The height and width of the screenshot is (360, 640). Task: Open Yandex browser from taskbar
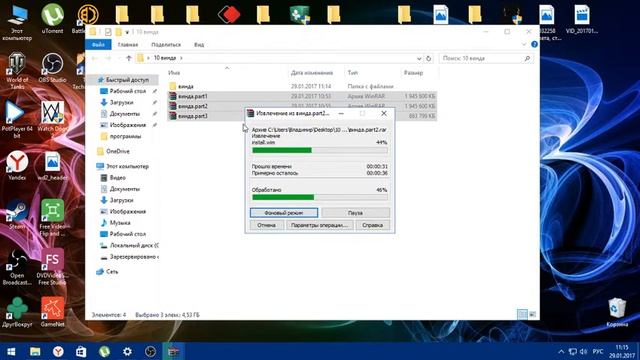coord(58,351)
